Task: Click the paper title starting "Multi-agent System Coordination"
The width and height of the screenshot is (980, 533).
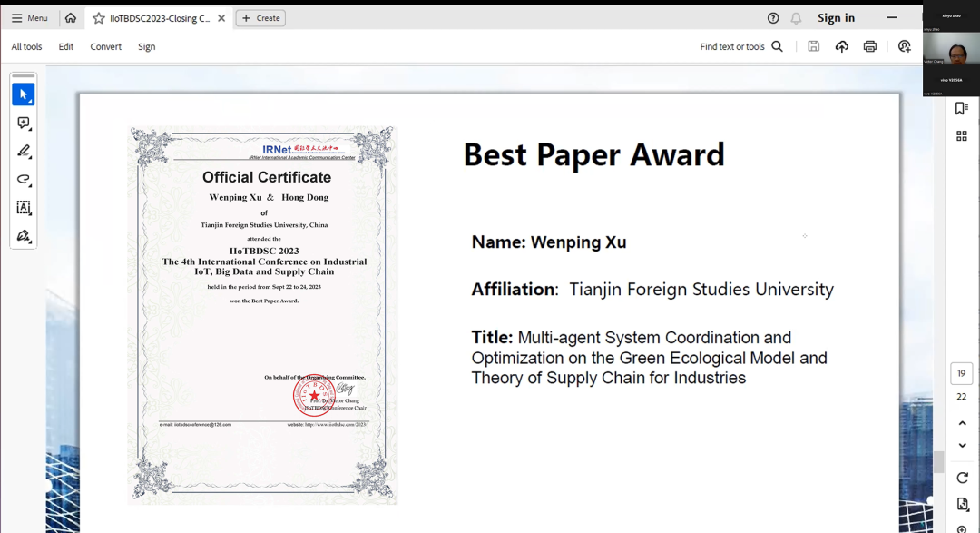Action: [x=650, y=358]
